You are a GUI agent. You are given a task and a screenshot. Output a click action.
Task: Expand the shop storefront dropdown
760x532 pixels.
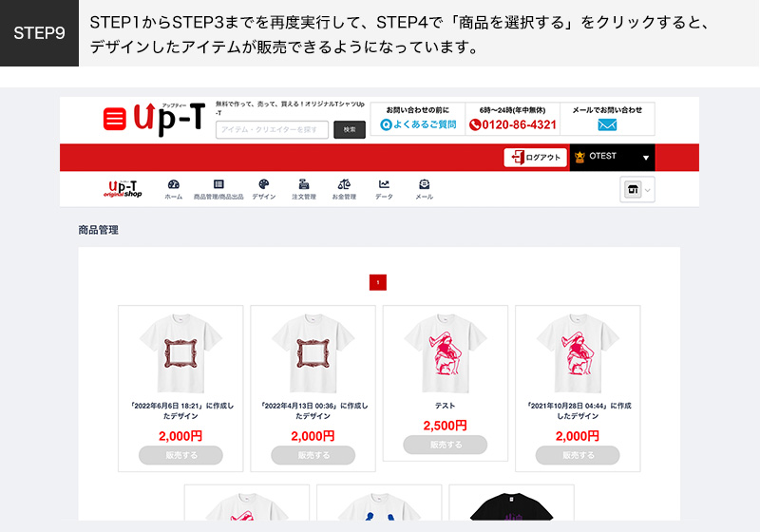[636, 189]
